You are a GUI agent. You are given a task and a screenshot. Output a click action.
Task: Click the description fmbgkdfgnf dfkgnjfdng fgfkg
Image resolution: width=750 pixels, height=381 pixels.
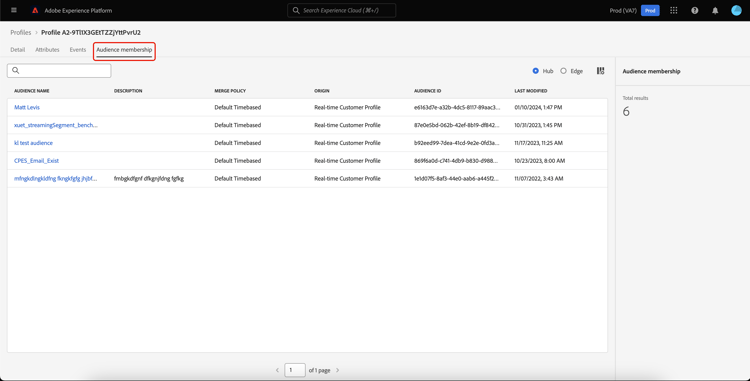pyautogui.click(x=149, y=178)
